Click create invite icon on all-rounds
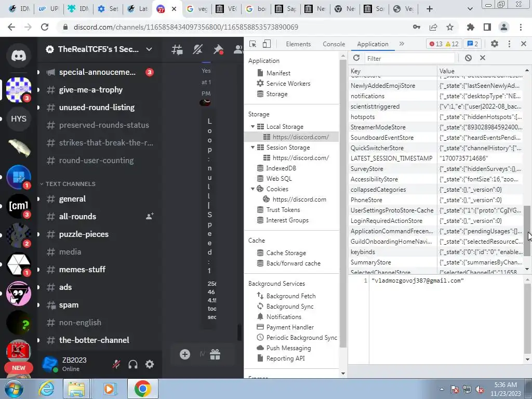The height and width of the screenshot is (399, 532). (x=150, y=216)
